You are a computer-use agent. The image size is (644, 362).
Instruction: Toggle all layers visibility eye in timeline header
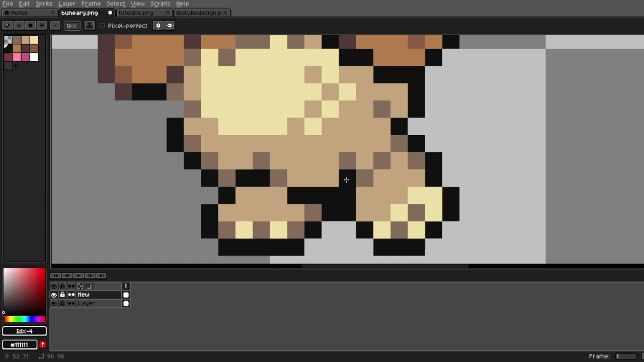pyautogui.click(x=54, y=286)
